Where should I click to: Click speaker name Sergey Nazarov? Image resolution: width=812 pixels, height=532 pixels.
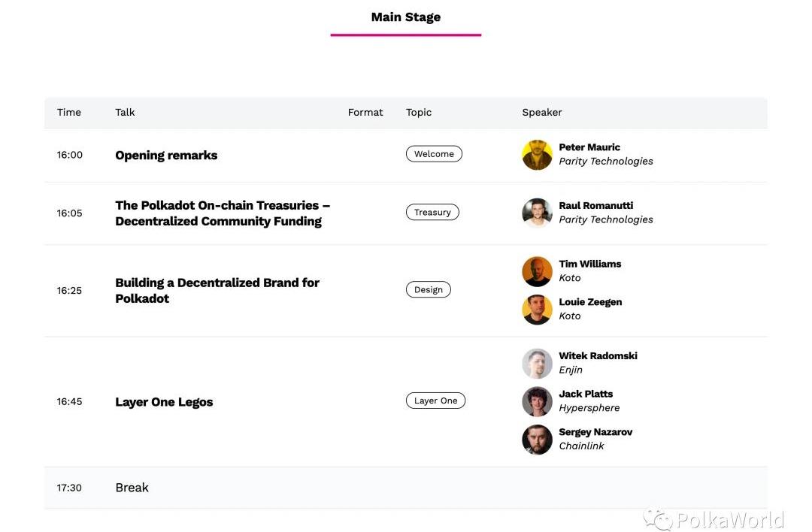click(595, 432)
